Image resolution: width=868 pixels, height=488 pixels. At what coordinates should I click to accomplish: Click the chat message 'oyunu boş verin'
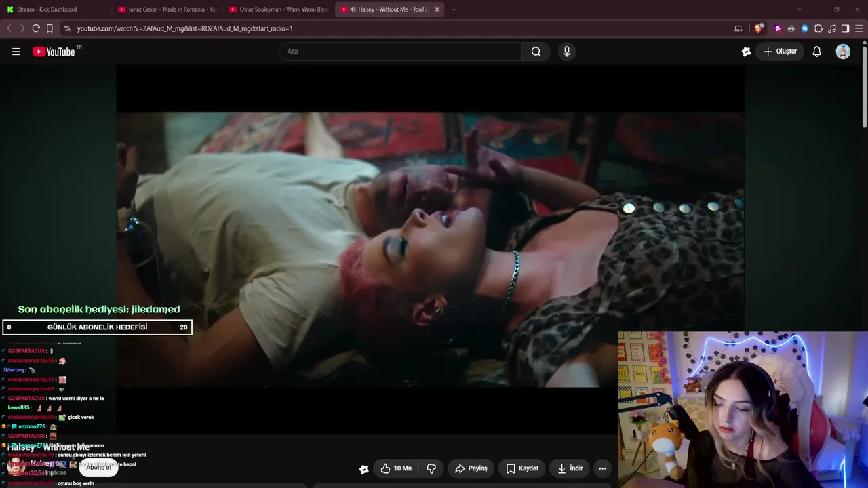75,483
